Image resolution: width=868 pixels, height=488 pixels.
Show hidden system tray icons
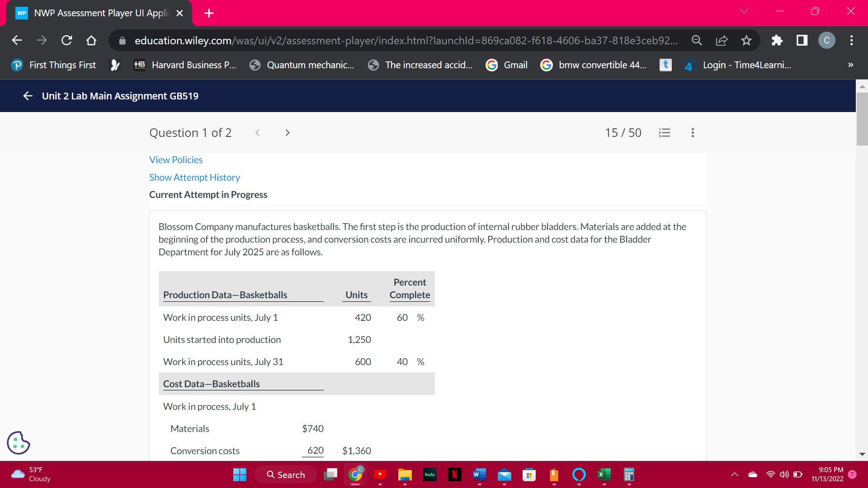pyautogui.click(x=735, y=474)
